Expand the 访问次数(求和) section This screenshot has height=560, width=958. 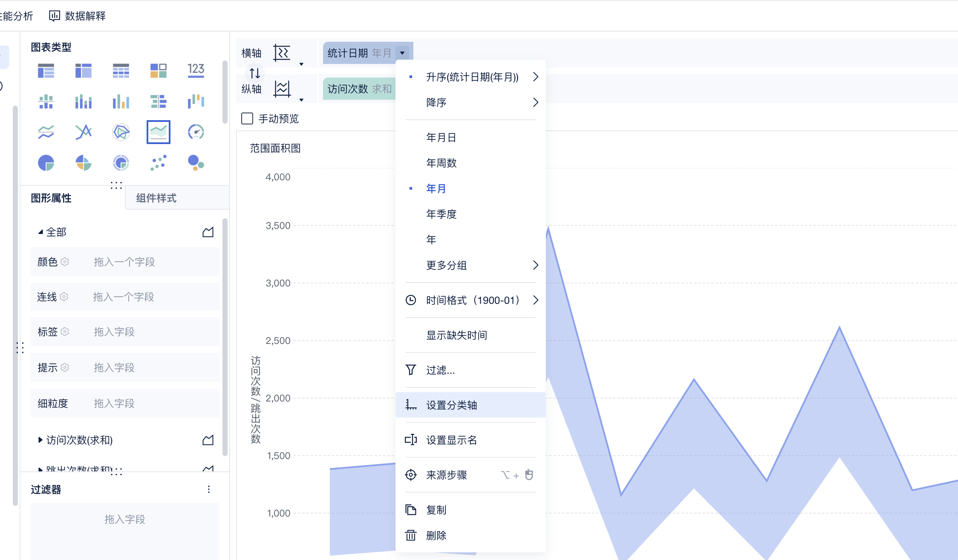[40, 440]
